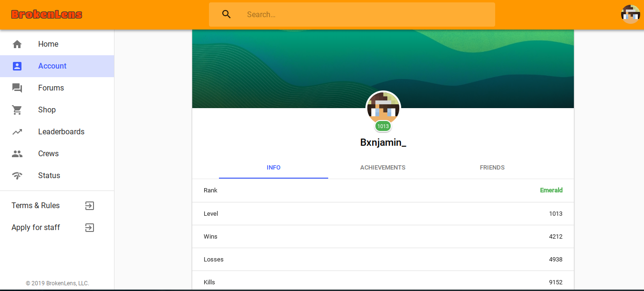Click the Home house icon in sidebar
Screen dimensions: 644x291
click(x=17, y=44)
